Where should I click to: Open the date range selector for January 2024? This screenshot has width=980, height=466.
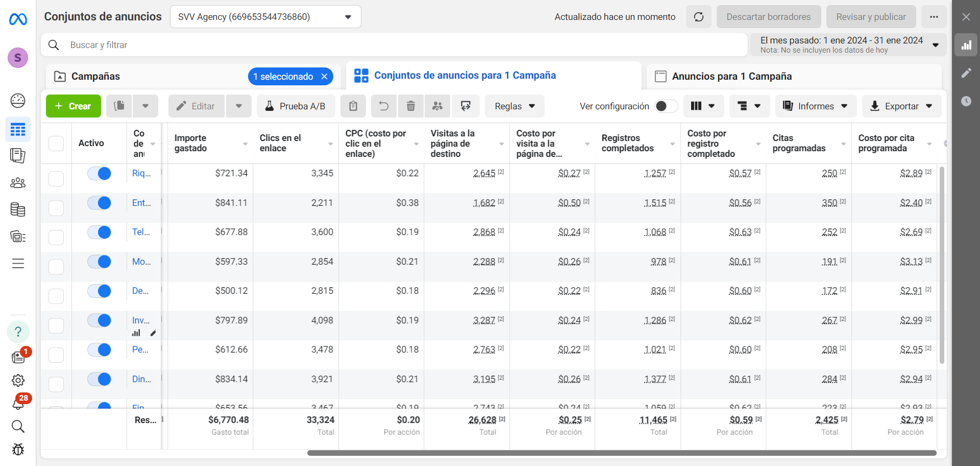point(848,45)
